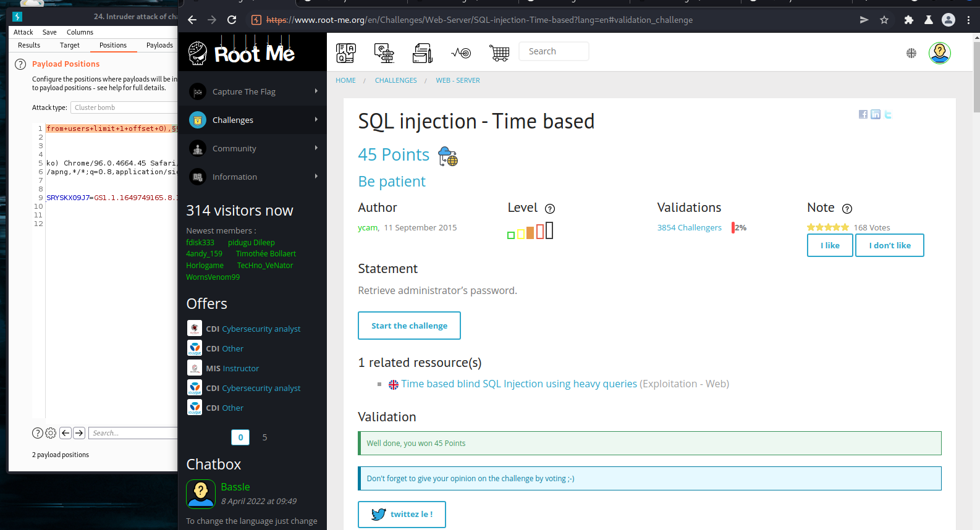
Task: Open the network computers header icon
Action: point(384,53)
